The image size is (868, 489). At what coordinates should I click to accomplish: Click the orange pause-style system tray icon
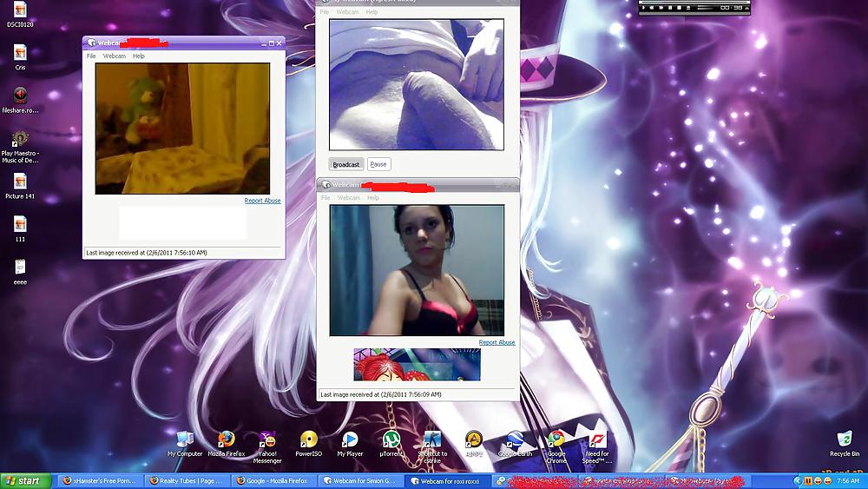coord(808,480)
